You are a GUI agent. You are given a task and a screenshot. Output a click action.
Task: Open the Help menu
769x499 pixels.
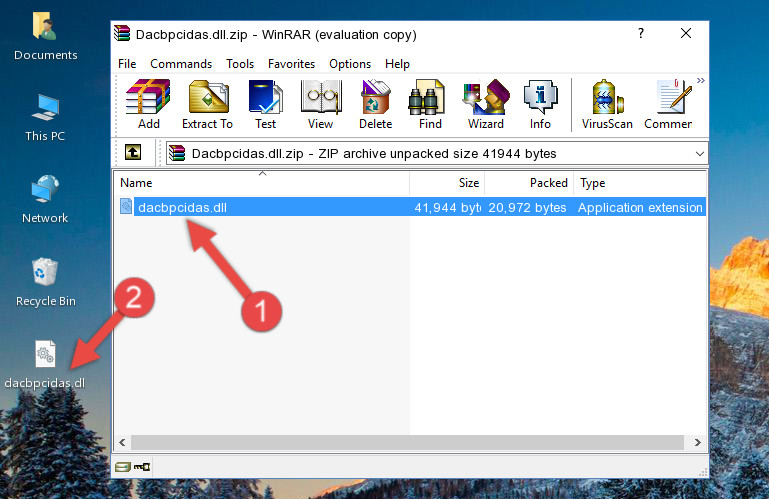click(397, 64)
